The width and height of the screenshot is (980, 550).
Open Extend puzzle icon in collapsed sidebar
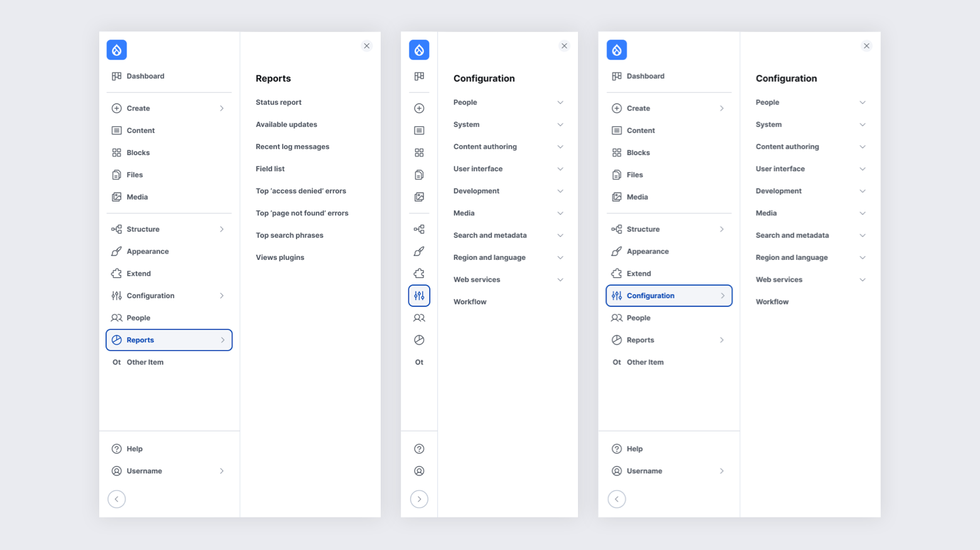pyautogui.click(x=419, y=274)
